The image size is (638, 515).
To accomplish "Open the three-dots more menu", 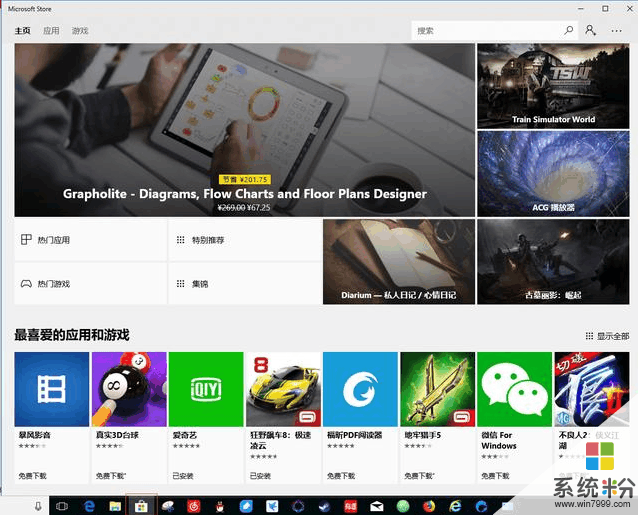I will pos(616,31).
